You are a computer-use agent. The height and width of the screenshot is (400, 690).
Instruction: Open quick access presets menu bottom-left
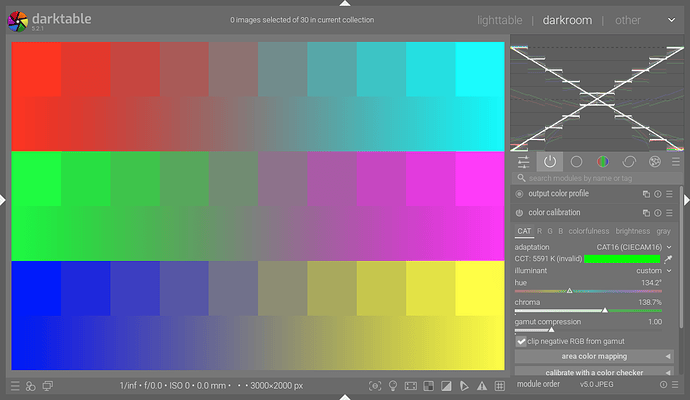click(x=14, y=385)
